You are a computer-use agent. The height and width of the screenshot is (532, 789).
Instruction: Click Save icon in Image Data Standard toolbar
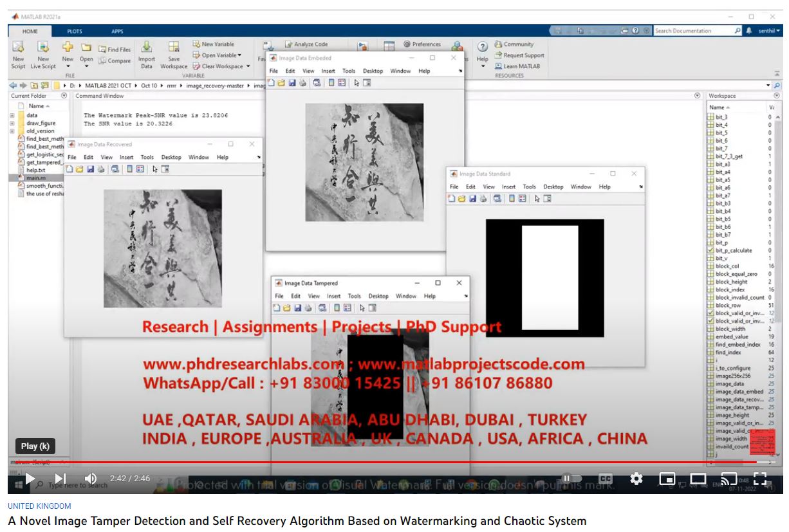click(x=472, y=198)
